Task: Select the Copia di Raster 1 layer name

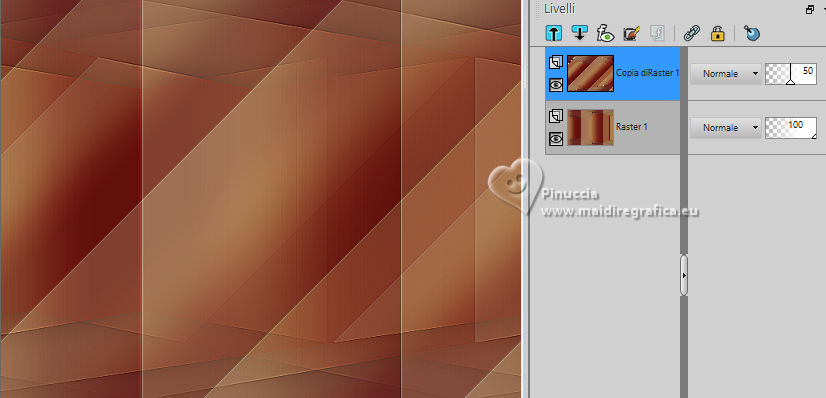Action: [647, 73]
